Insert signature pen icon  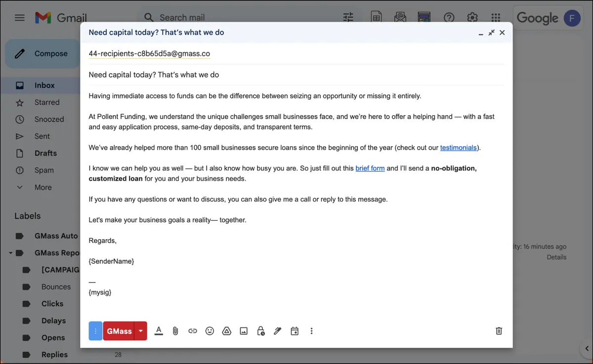pyautogui.click(x=278, y=331)
